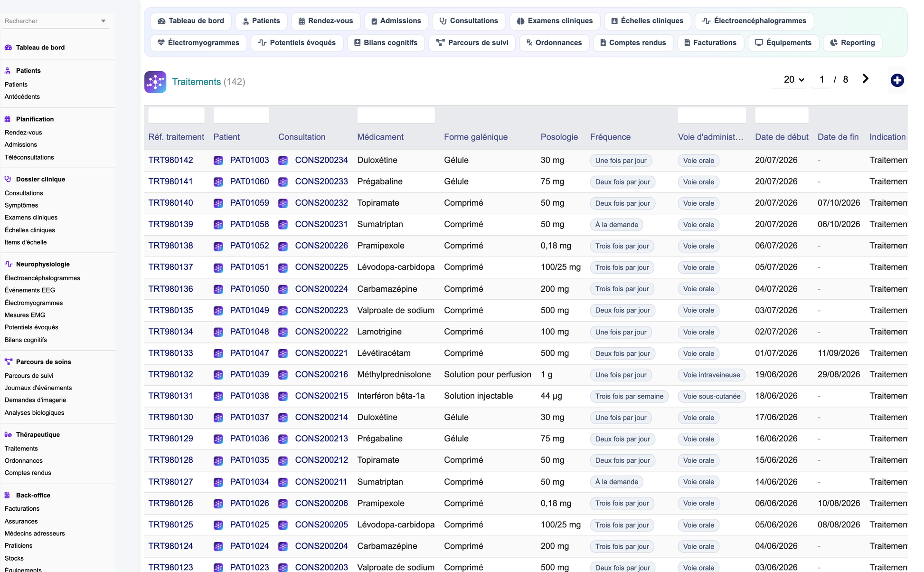Click the Back-office document icon
924x572 pixels.
point(8,495)
